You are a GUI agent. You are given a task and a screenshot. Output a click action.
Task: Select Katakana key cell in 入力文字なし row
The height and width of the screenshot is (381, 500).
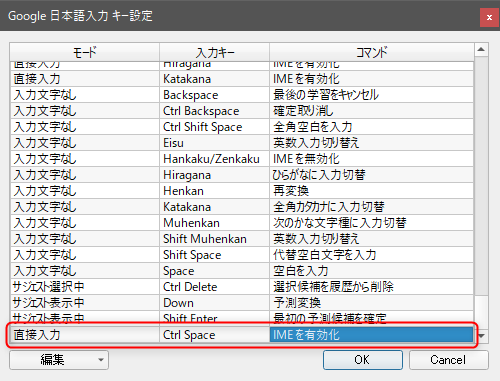click(x=214, y=207)
